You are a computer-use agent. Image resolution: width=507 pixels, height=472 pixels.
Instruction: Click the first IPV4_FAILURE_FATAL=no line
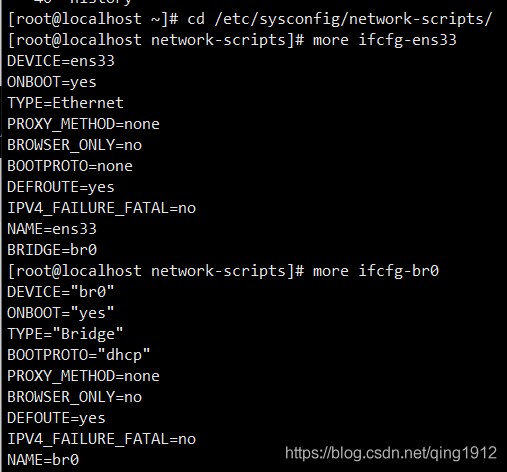coord(101,208)
